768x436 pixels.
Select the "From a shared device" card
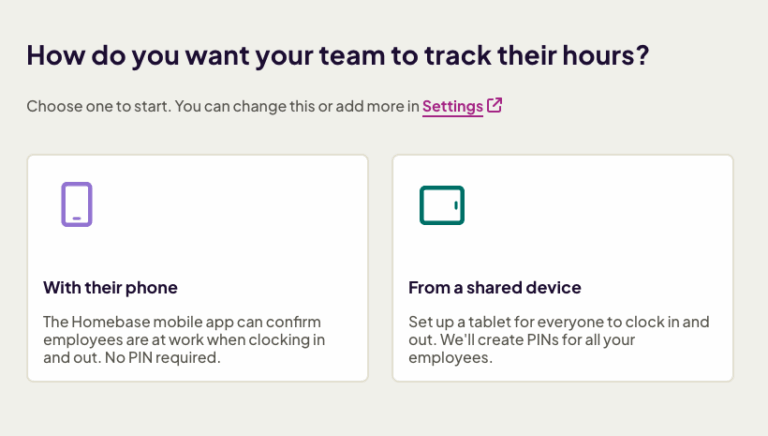(x=562, y=267)
